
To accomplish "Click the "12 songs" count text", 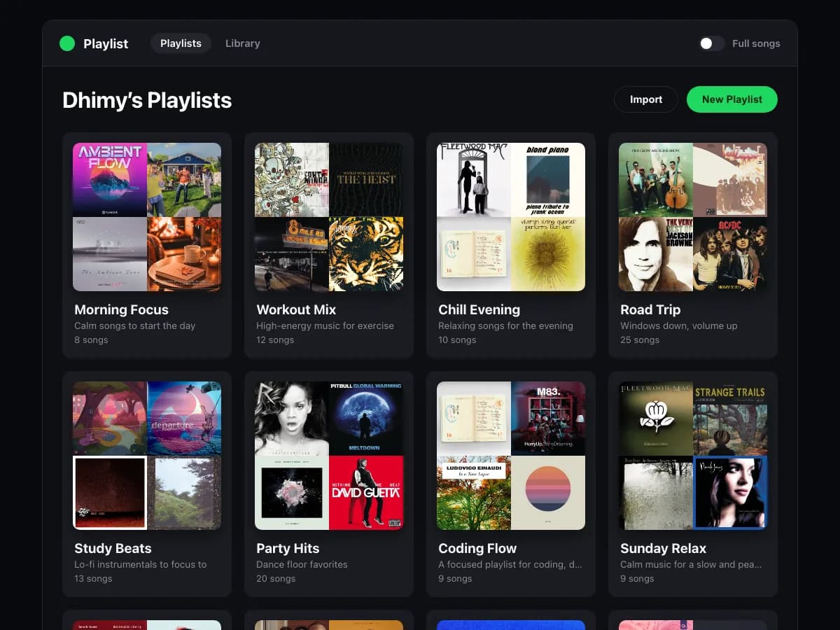I will pos(275,339).
